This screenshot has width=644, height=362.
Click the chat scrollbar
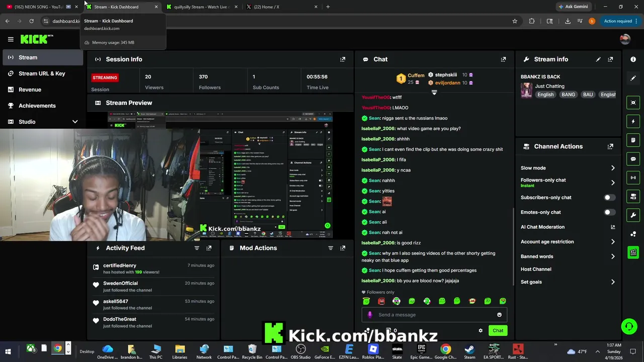pyautogui.click(x=513, y=246)
